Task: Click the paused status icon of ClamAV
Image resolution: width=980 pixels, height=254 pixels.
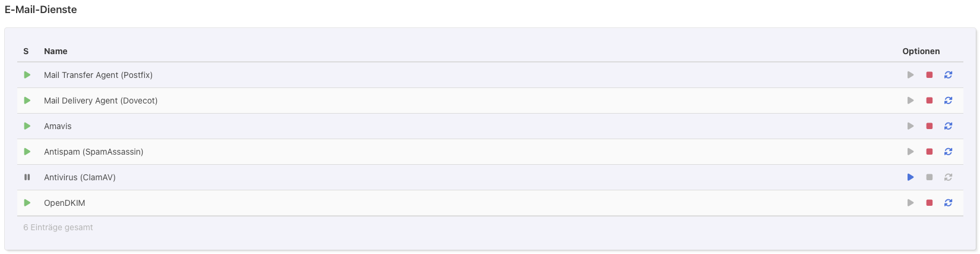Action: tap(27, 177)
